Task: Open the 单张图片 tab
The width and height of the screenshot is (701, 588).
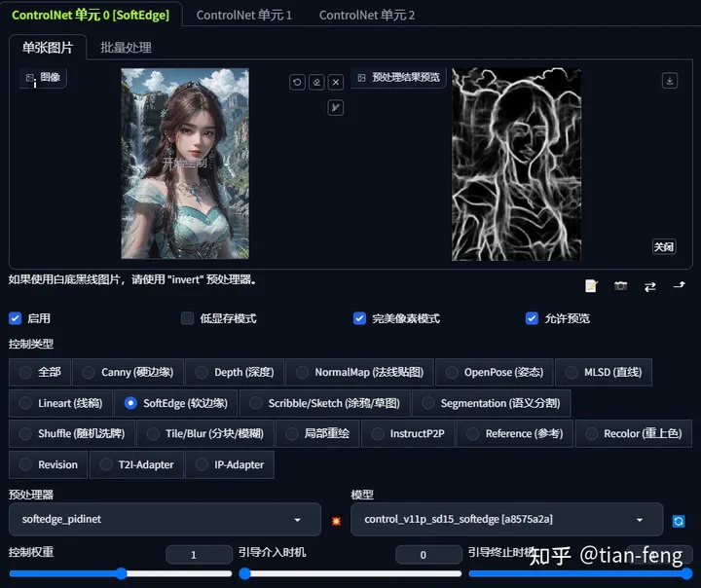Action: coord(48,48)
